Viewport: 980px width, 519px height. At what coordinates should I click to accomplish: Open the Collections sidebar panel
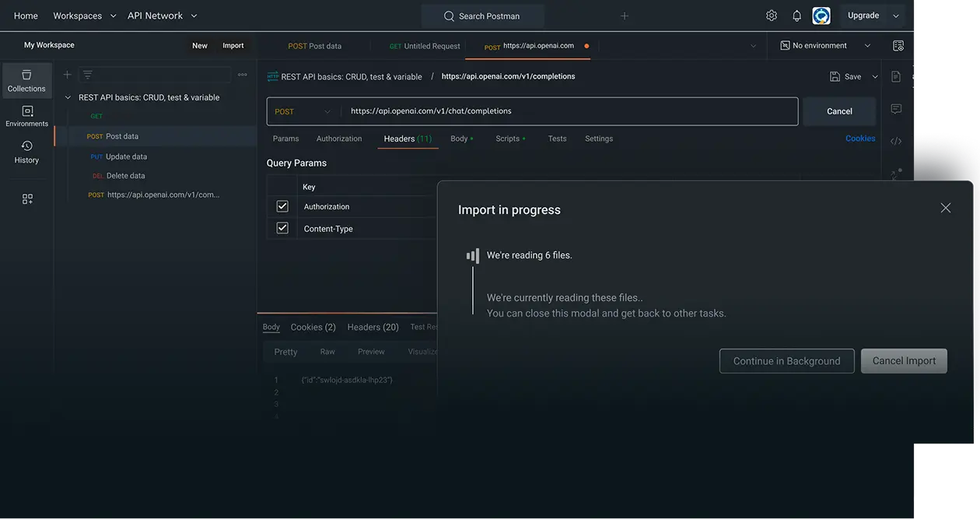click(x=26, y=81)
